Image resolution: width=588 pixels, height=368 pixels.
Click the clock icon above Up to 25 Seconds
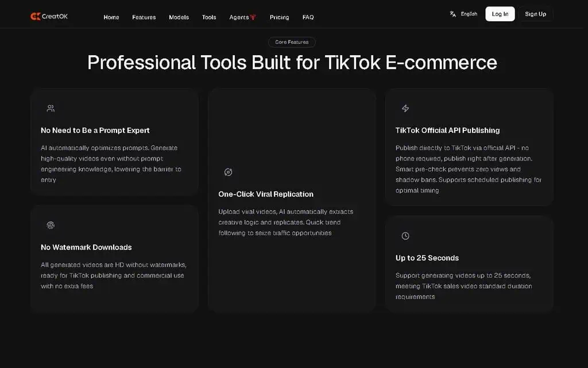pyautogui.click(x=405, y=236)
